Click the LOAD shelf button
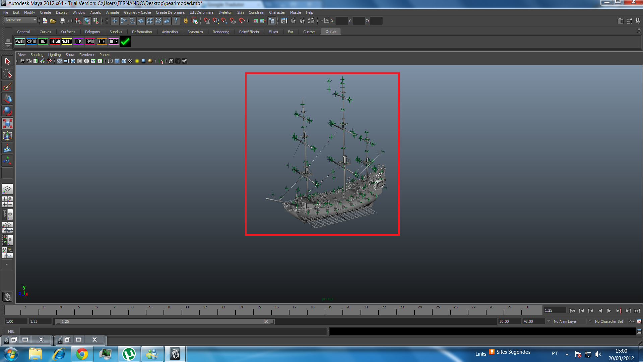Screen dimensions: 644x362 click(x=43, y=42)
